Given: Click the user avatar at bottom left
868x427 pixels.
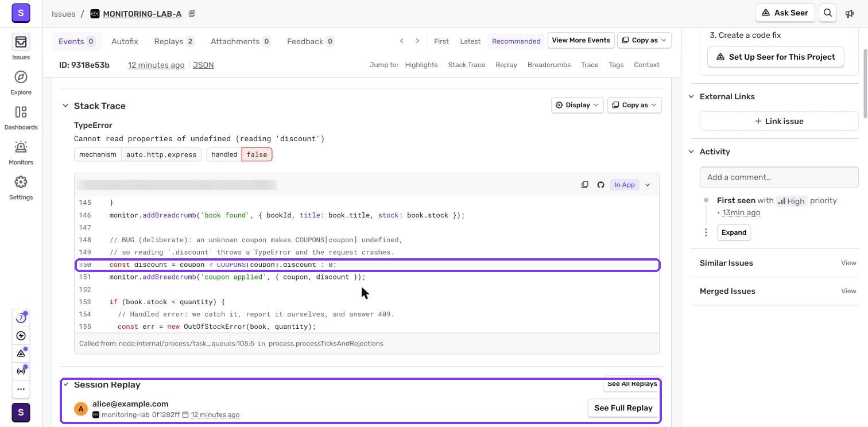Looking at the screenshot, I should click(21, 413).
